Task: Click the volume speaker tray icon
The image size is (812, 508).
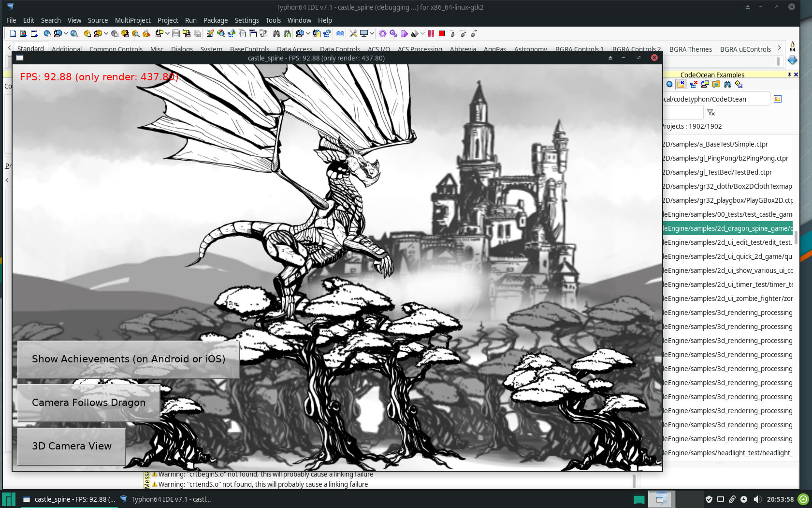Action: [757, 499]
